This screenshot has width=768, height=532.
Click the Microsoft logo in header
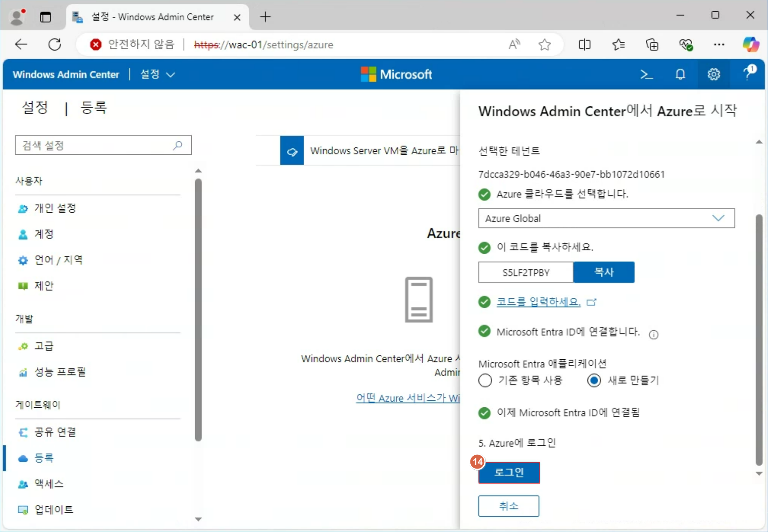pos(396,75)
